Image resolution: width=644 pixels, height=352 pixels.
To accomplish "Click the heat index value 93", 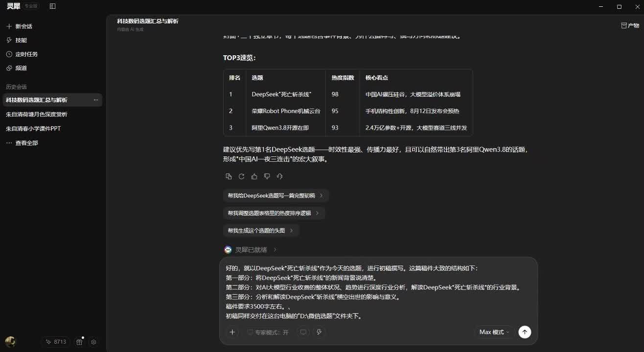I will 335,128.
